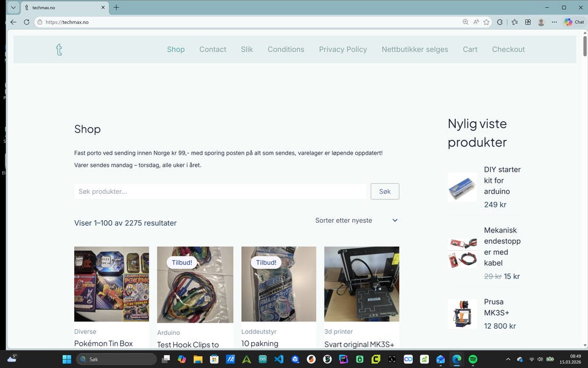The width and height of the screenshot is (588, 368).
Task: Open the Shop menu item
Action: pyautogui.click(x=176, y=49)
